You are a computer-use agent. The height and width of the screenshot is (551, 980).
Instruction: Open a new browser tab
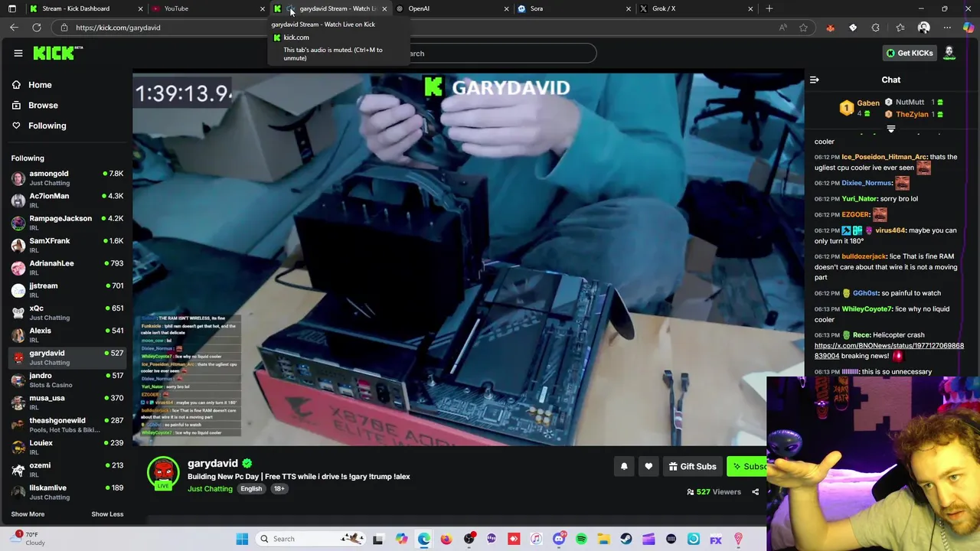[x=769, y=8]
